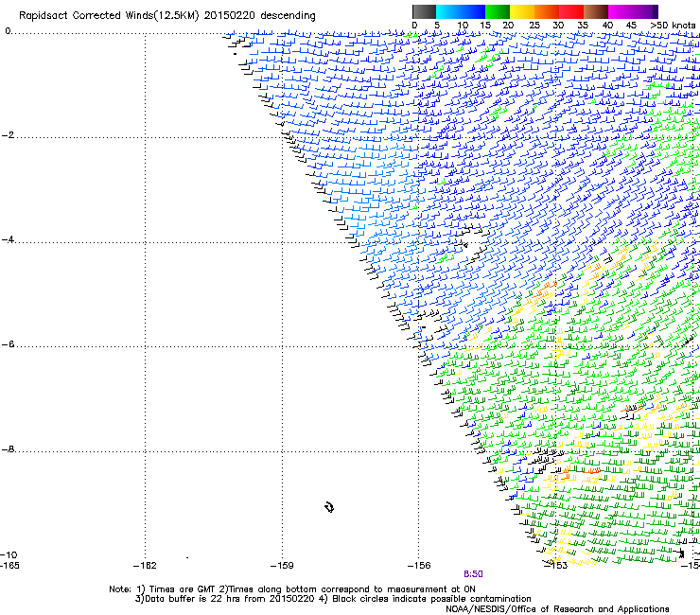Click the longitude label '-153'
This screenshot has height=615, width=700.
556,566
